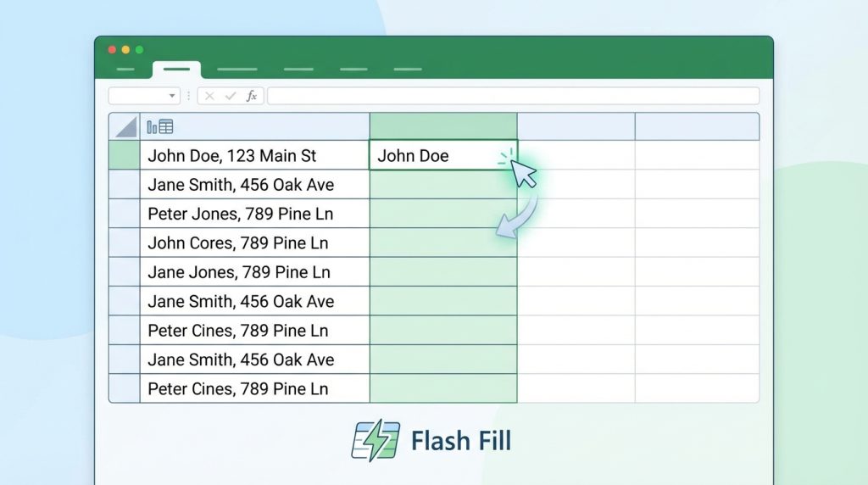868x485 pixels.
Task: Select the empty green cell beside Peter Jones
Action: [443, 214]
